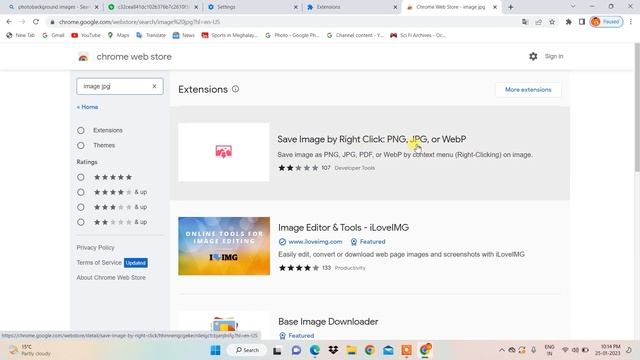Click the taskbar Search box
The width and height of the screenshot is (640, 360).
coord(247,350)
